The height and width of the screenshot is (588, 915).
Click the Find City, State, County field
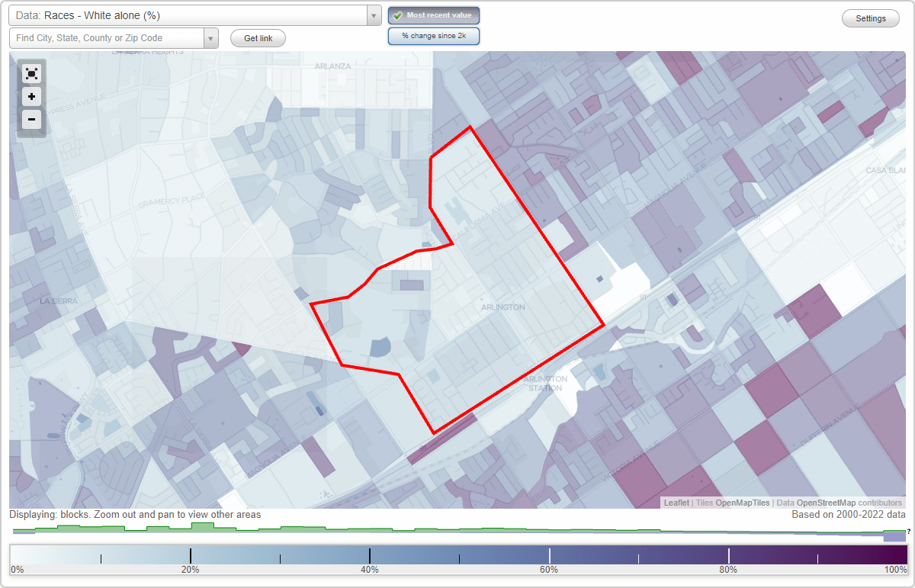(x=107, y=38)
